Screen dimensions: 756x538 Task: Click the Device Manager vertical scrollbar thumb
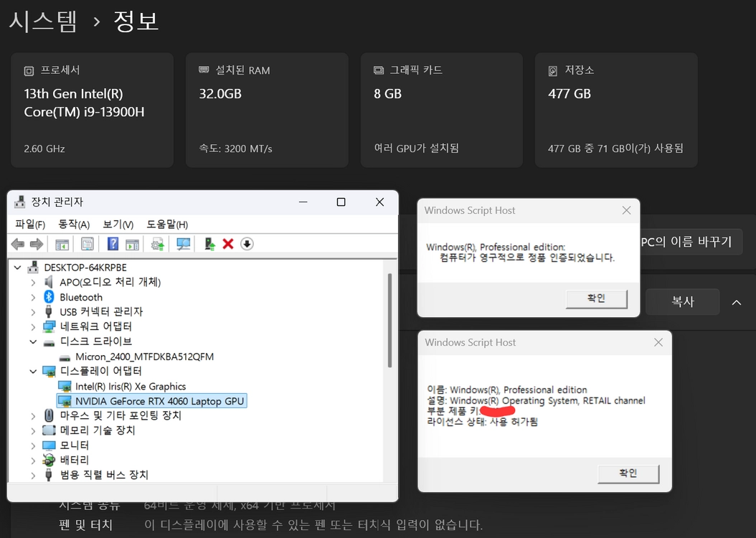389,321
